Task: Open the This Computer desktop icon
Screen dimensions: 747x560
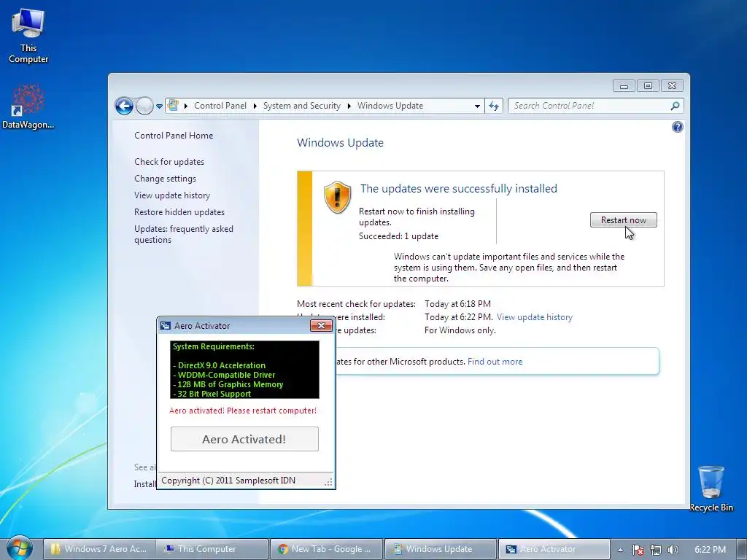Action: point(28,36)
